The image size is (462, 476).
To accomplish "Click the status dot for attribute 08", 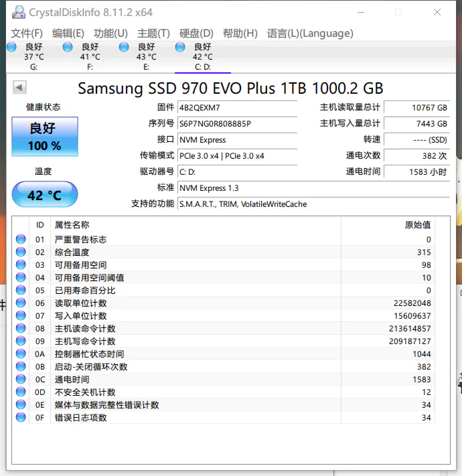I will click(21, 329).
